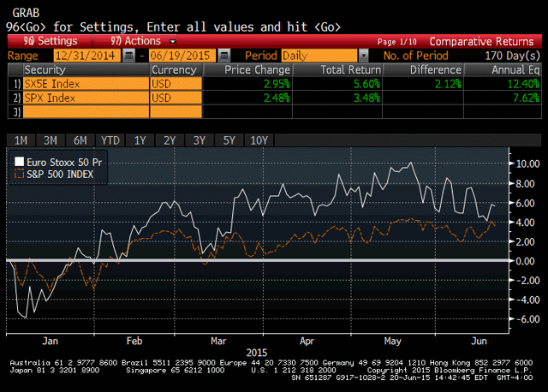The image size is (548, 392).
Task: Edit the SPX Index security field
Action: (x=86, y=98)
